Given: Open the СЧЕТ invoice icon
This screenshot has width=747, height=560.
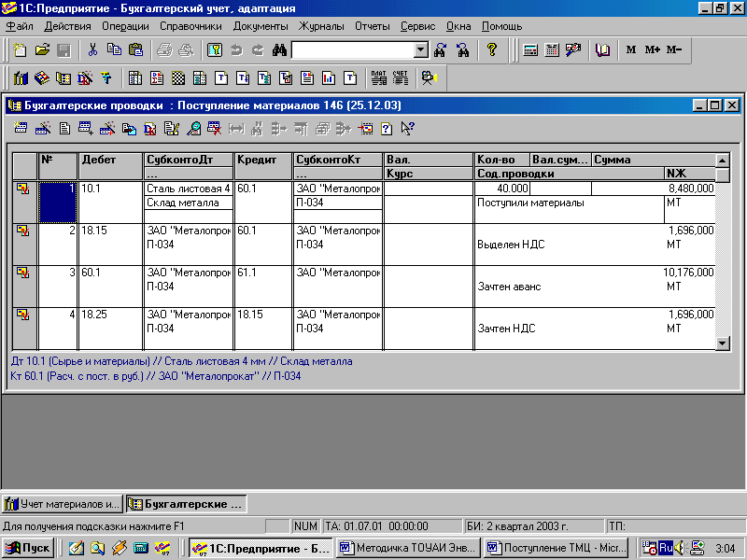Looking at the screenshot, I should click(x=401, y=78).
